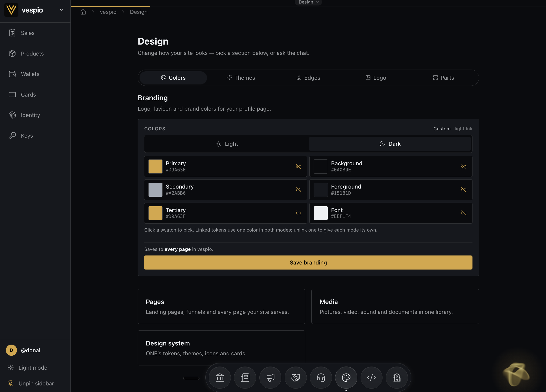
Task: Open Identity in the sidebar
Action: (x=35, y=115)
